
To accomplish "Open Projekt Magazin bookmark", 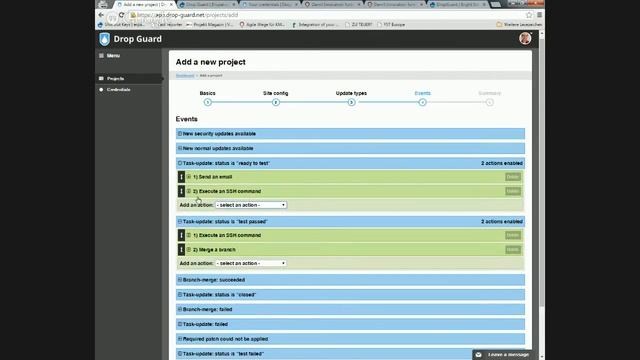I will coord(209,24).
